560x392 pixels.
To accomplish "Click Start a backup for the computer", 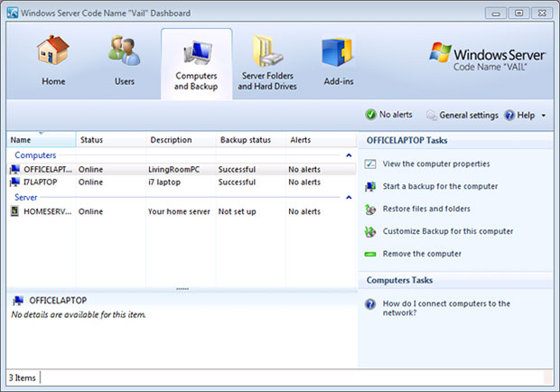I will pos(440,186).
